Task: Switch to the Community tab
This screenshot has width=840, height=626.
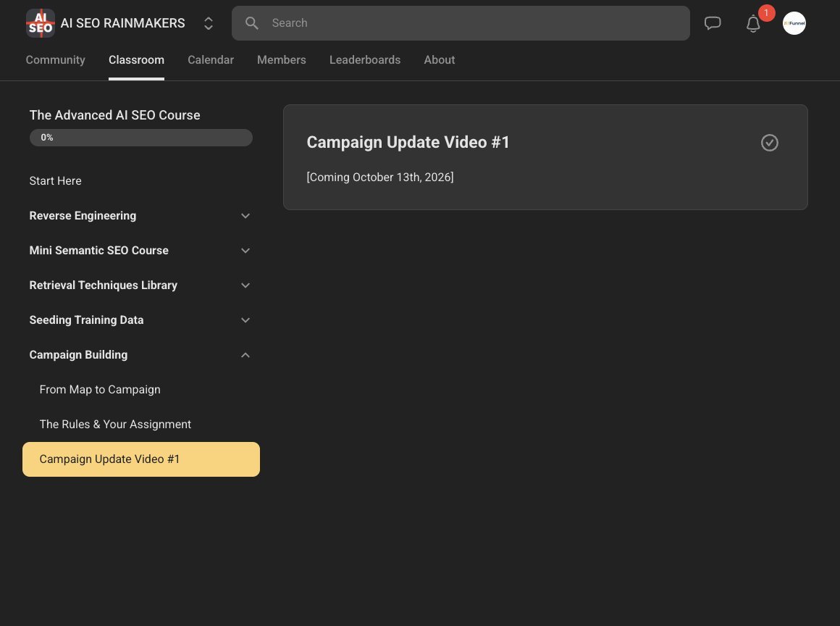Action: (x=55, y=60)
